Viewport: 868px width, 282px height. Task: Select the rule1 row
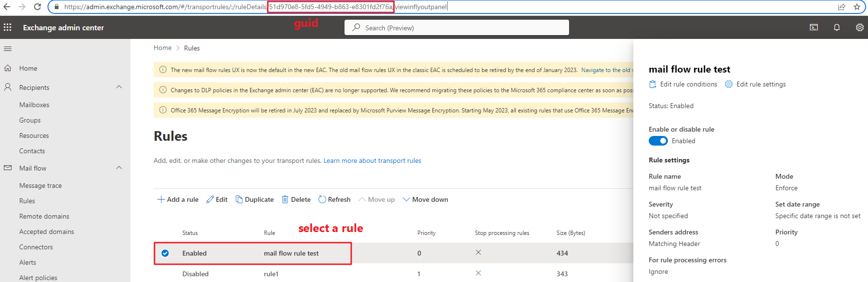393,274
